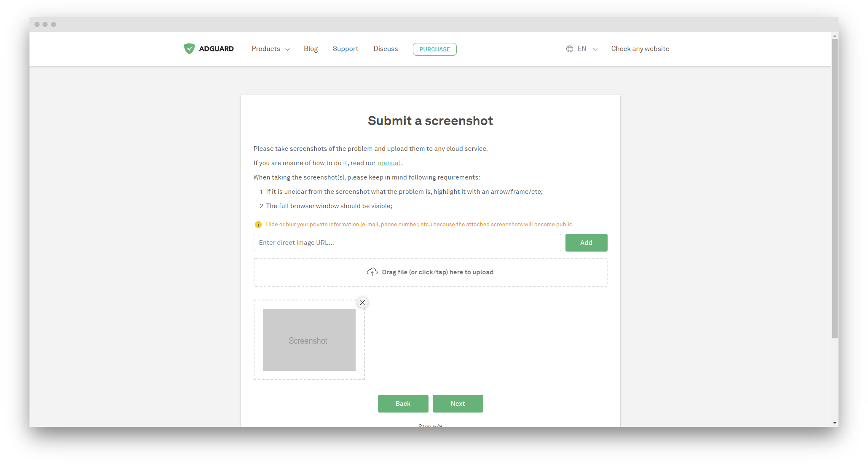Select the uploaded Screenshot thumbnail
The height and width of the screenshot is (469, 868).
309,340
